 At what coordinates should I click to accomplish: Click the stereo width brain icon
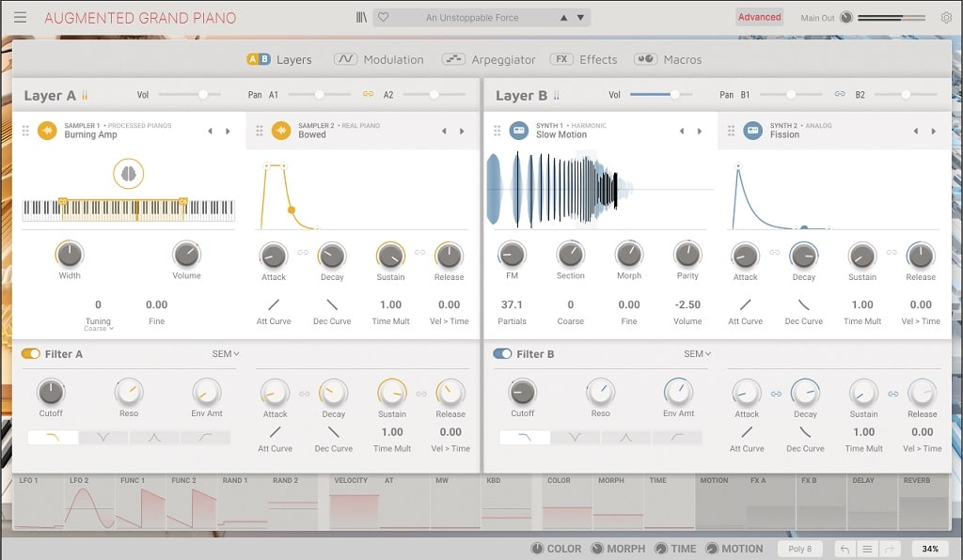click(128, 174)
